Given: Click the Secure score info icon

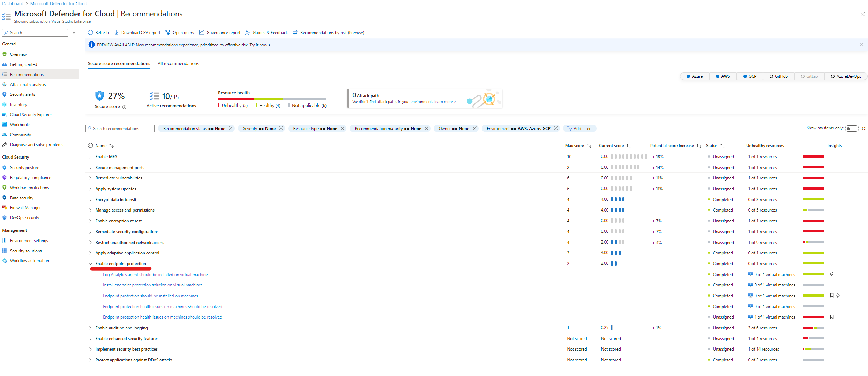Looking at the screenshot, I should click(x=124, y=107).
